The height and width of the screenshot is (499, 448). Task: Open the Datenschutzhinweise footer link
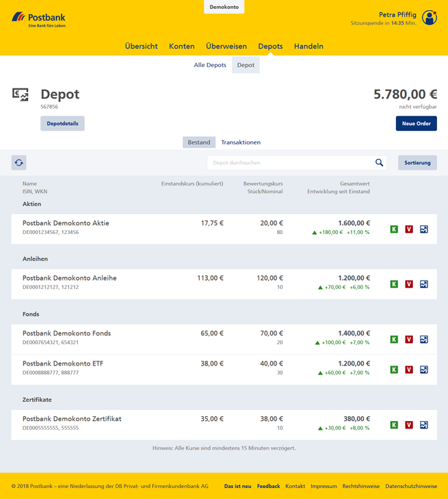pos(411,486)
